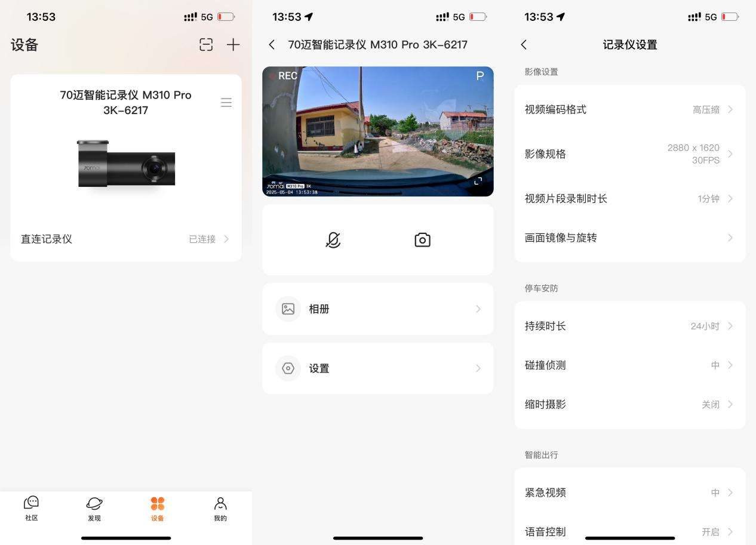Image resolution: width=756 pixels, height=545 pixels.
Task: Open 直连记录仪 connection row
Action: click(126, 239)
